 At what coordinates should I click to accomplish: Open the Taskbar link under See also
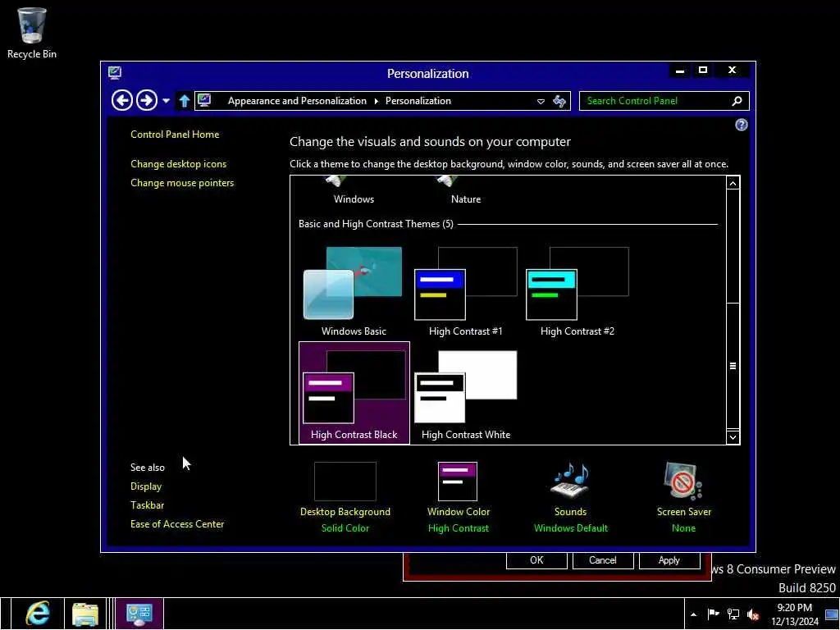point(147,505)
